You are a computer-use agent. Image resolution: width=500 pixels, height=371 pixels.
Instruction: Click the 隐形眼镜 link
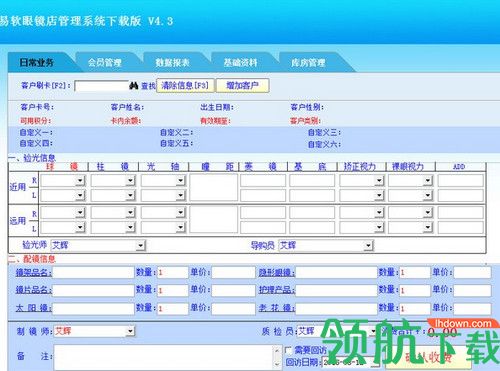(277, 273)
